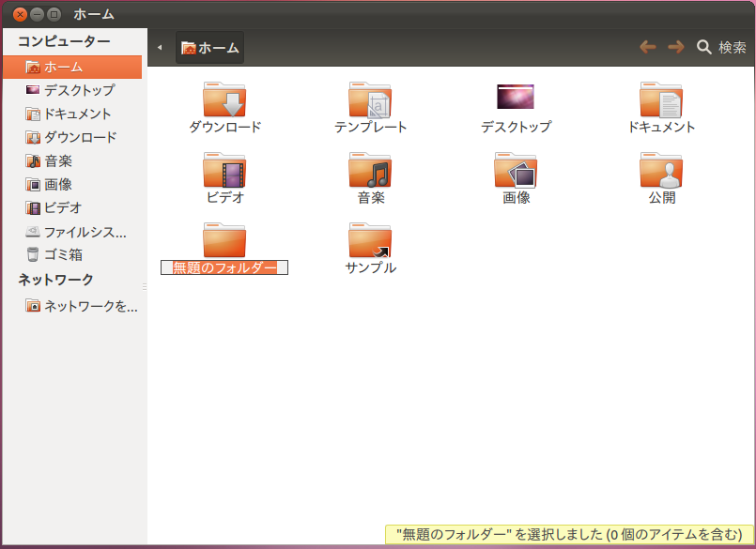Click the status bar selection message
Viewport: 756px width, 549px height.
[569, 535]
